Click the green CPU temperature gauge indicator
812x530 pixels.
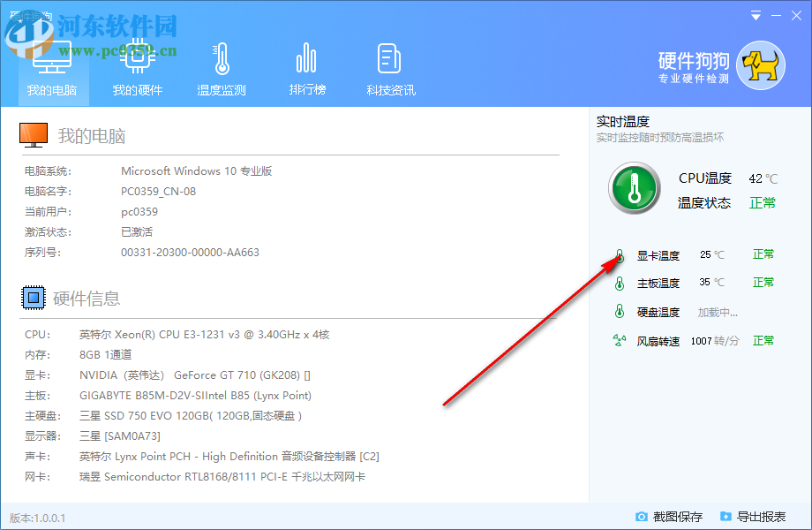[633, 187]
